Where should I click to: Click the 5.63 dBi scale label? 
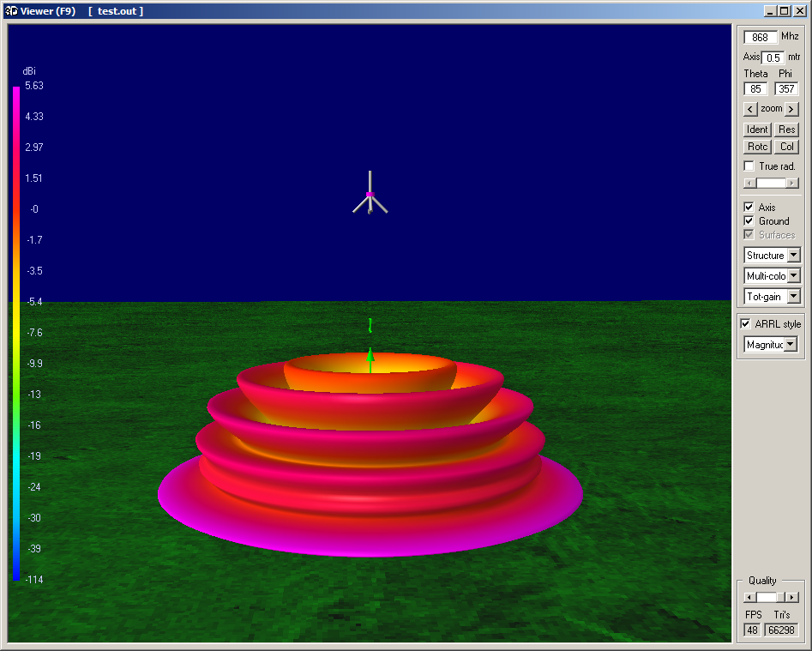click(x=34, y=86)
